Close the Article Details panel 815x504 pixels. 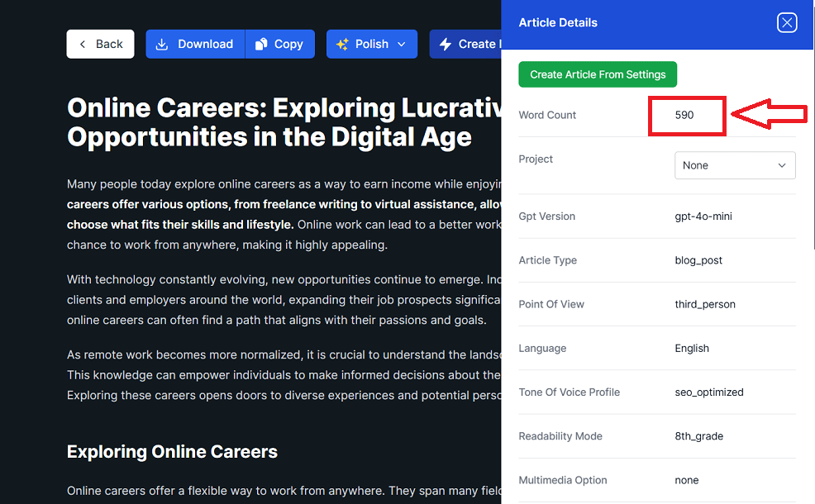point(787,23)
